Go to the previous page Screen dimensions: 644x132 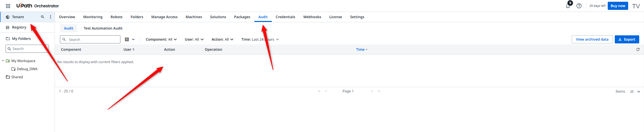[326, 91]
